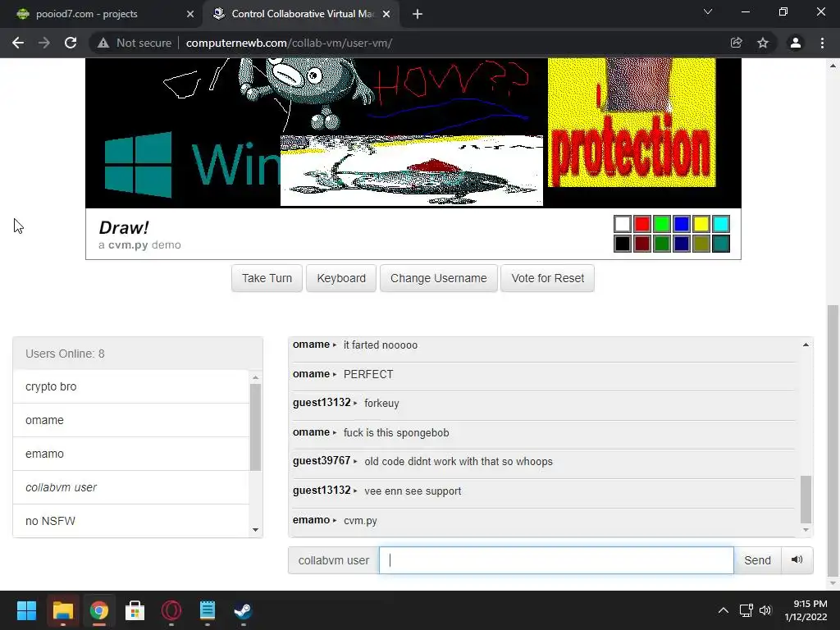Open the clock showing 9:15 PM
840x630 pixels.
point(806,610)
